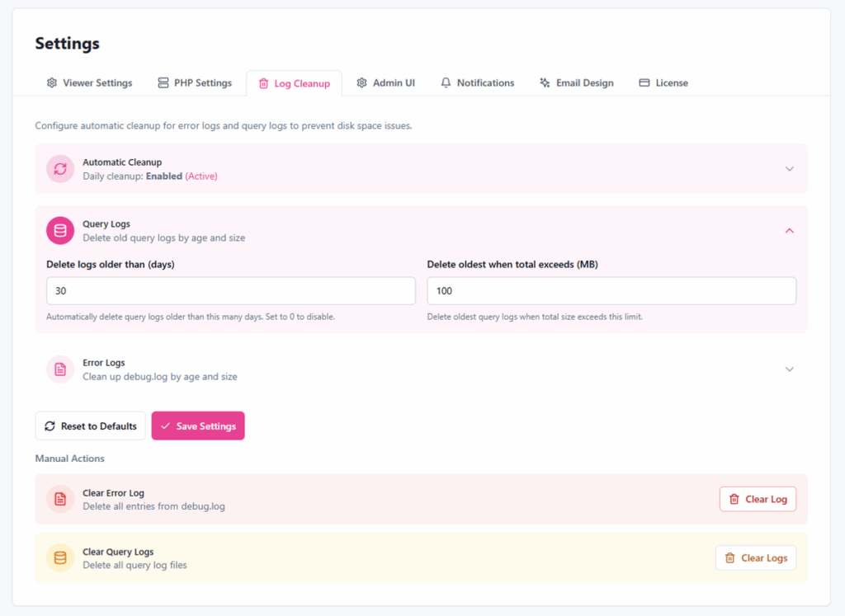
Task: Click the bell icon on Notifications tab
Action: tap(446, 83)
